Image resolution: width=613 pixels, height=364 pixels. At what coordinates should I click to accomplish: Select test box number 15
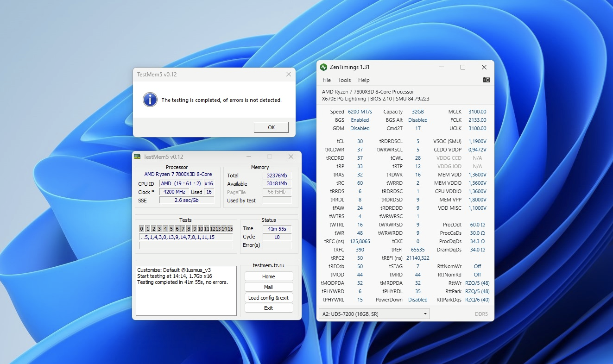(x=230, y=229)
